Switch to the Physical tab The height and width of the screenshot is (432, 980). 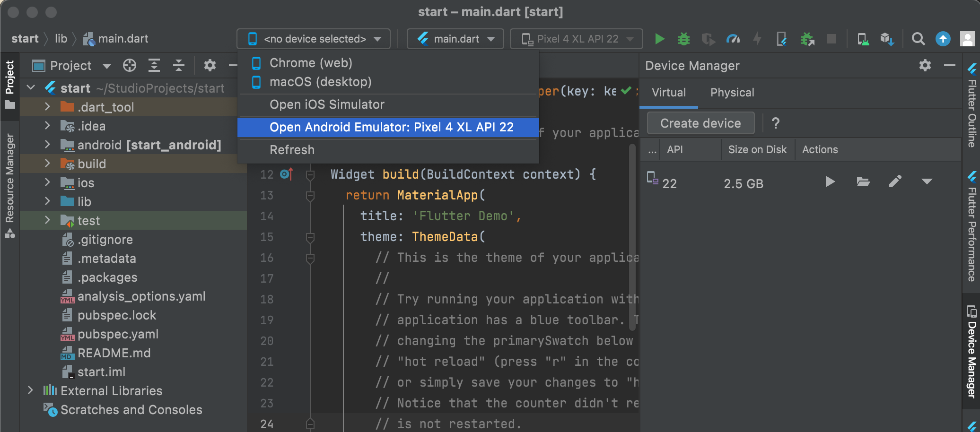click(732, 93)
